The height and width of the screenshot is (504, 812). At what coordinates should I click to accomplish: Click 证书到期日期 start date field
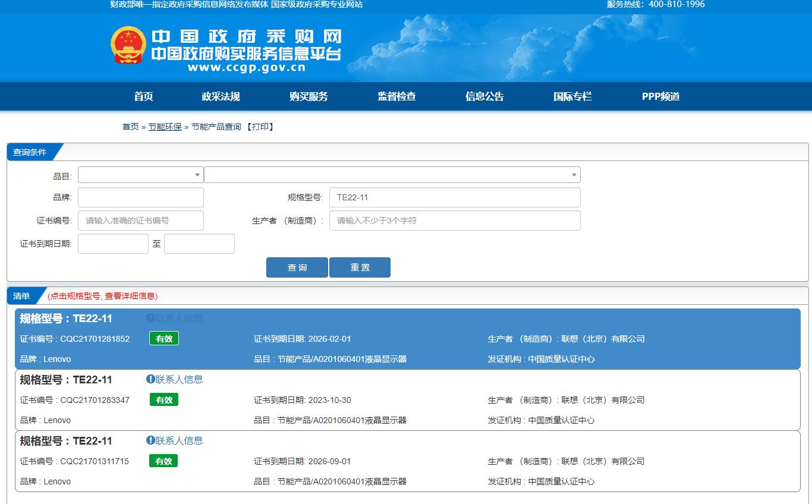coord(113,244)
